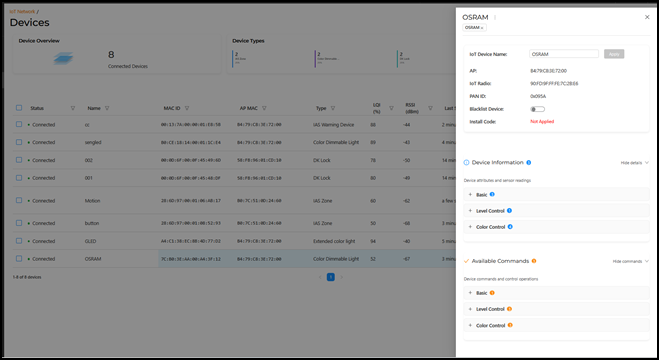The image size is (659, 360).
Task: Tick the checkbox for the GLED device
Action: coord(19,241)
